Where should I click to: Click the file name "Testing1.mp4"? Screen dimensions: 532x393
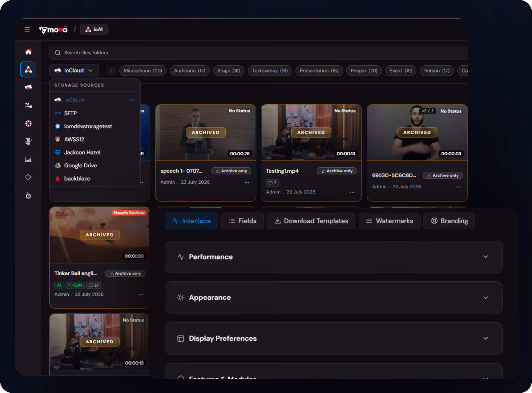282,171
